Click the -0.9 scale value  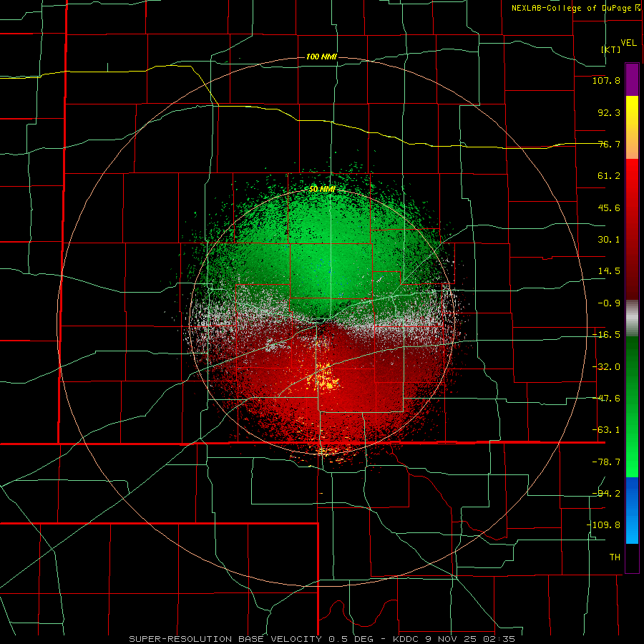pos(609,303)
